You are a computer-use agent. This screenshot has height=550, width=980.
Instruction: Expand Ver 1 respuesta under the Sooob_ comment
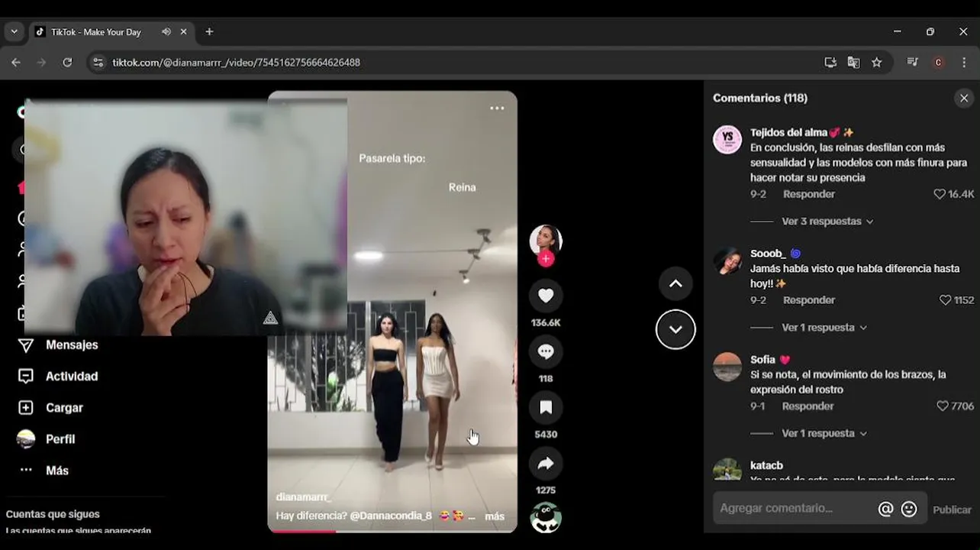click(x=824, y=328)
